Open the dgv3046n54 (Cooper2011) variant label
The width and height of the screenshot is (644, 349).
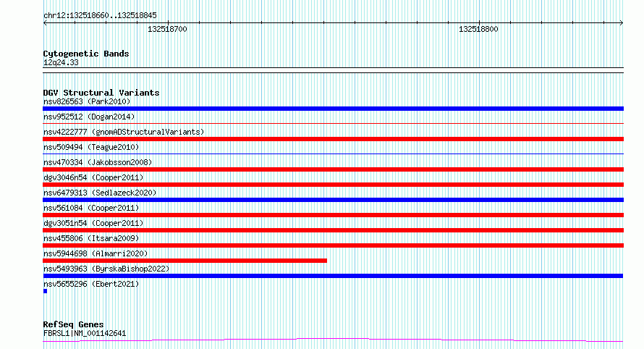point(93,177)
